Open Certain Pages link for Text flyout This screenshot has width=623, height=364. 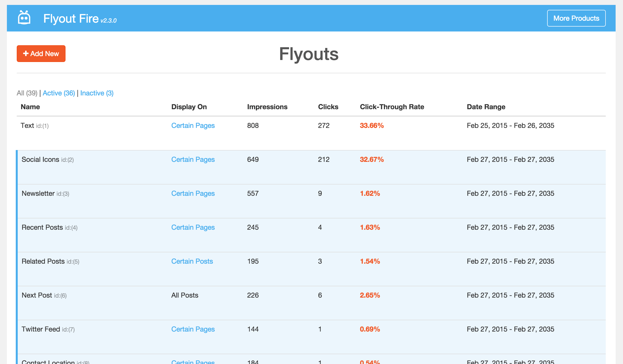click(193, 125)
